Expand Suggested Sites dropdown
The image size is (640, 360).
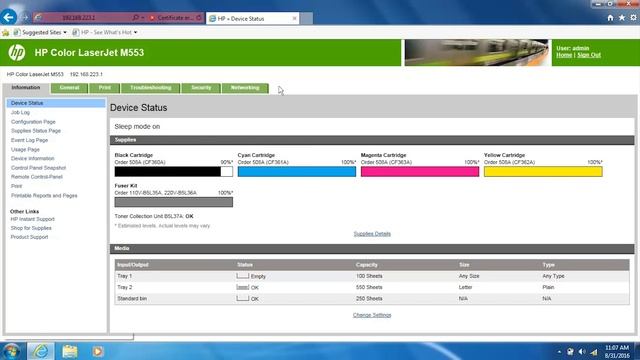click(x=65, y=32)
